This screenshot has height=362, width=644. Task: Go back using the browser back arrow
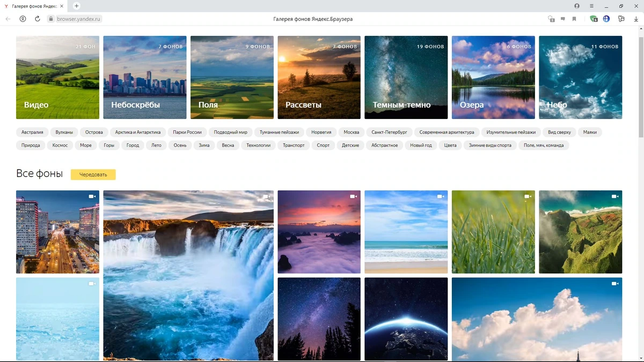tap(8, 19)
